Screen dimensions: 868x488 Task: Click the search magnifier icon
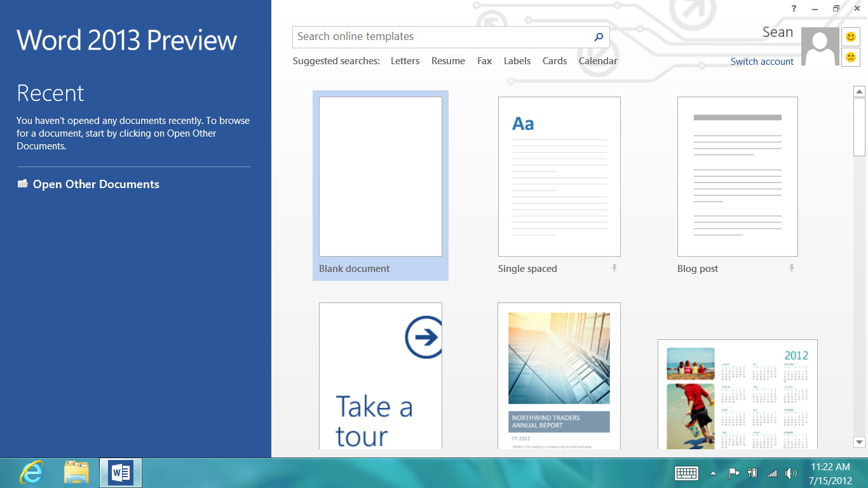[598, 37]
